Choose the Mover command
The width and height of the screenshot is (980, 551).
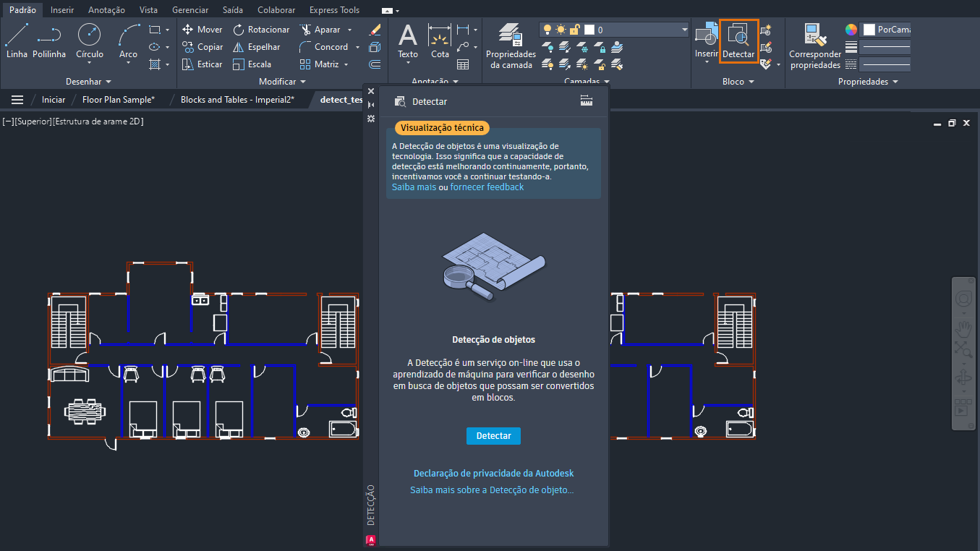coord(202,30)
